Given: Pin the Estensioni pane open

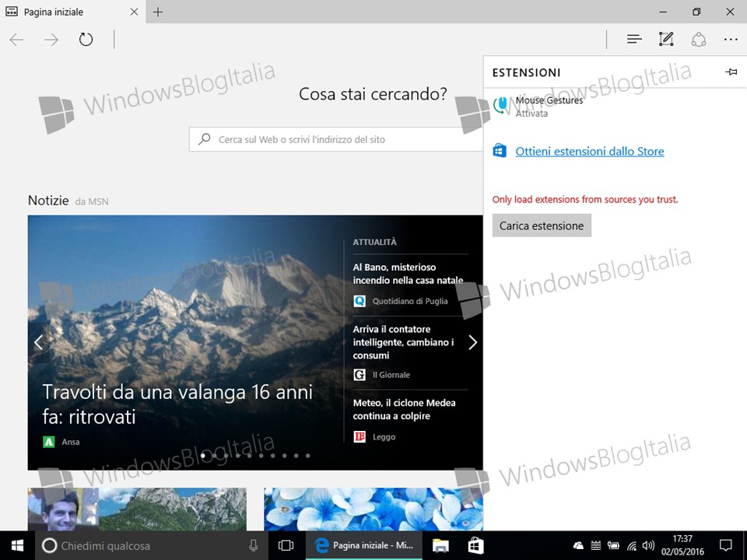Looking at the screenshot, I should click(x=731, y=72).
